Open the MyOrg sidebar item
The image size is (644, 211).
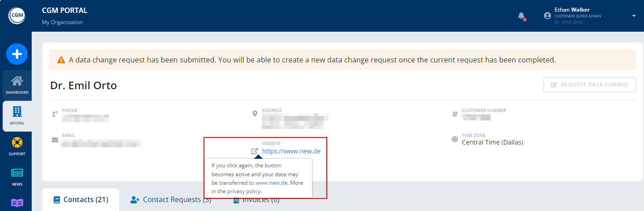(17, 116)
